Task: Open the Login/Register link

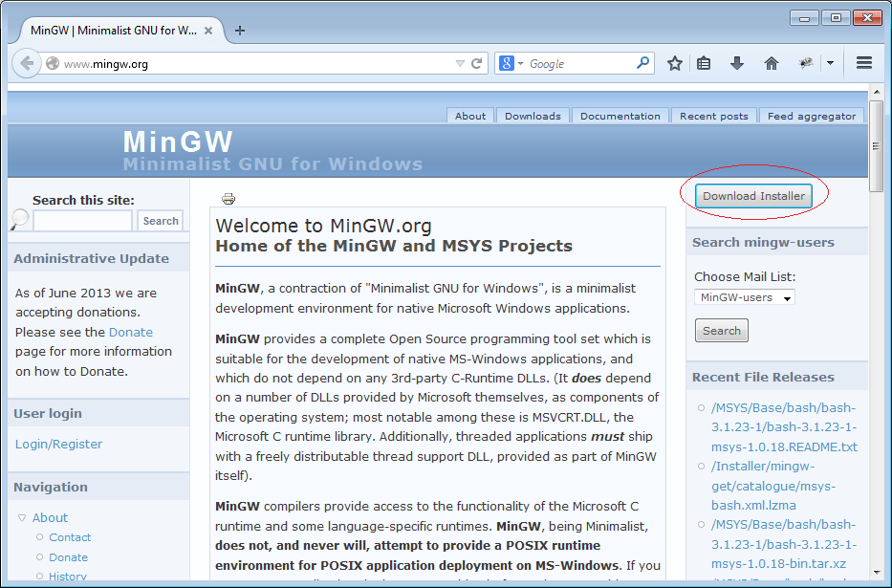Action: tap(58, 445)
